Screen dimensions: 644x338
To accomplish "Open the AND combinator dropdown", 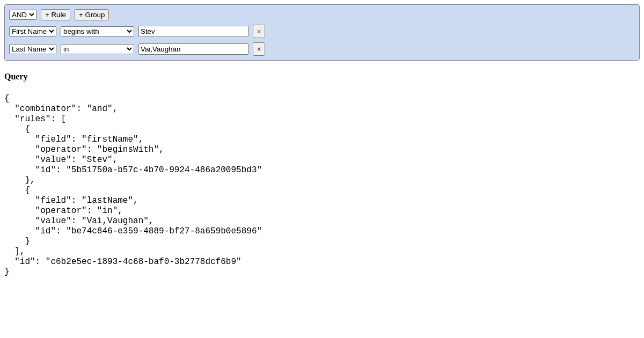I will (x=23, y=15).
